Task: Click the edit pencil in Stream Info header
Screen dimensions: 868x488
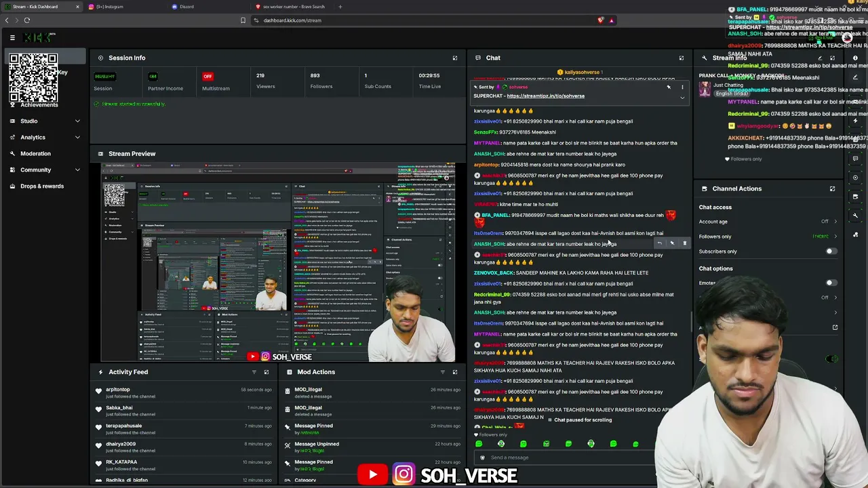Action: click(820, 58)
